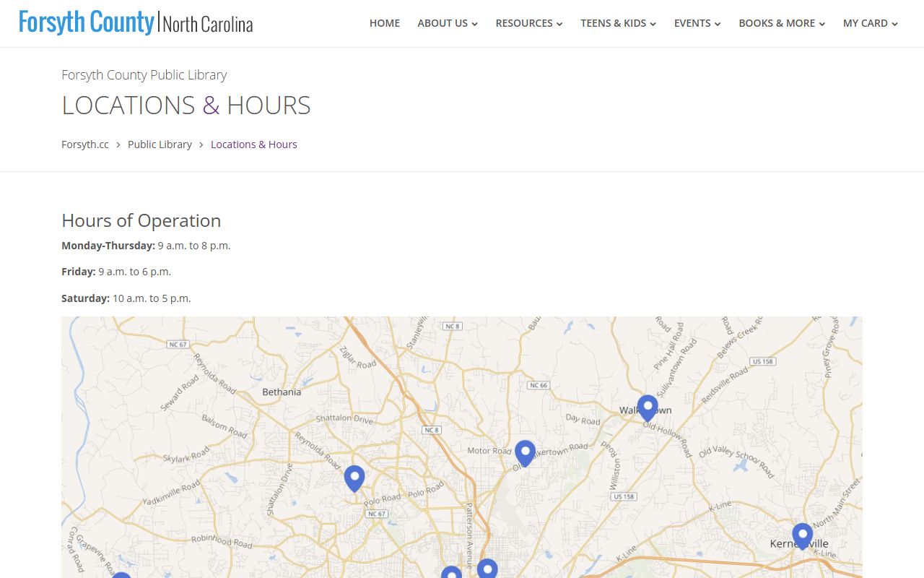
Task: Click the Motor Road label on map
Action: coord(489,451)
